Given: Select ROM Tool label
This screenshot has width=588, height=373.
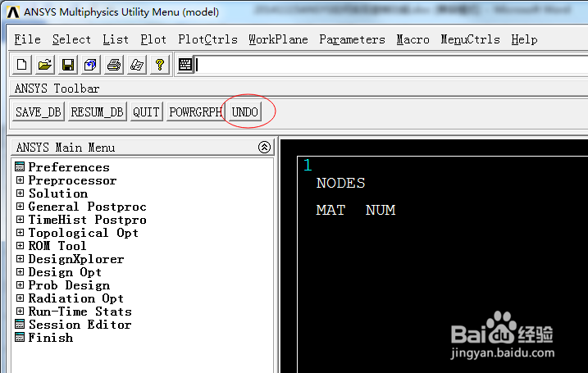Looking at the screenshot, I should coord(57,246).
